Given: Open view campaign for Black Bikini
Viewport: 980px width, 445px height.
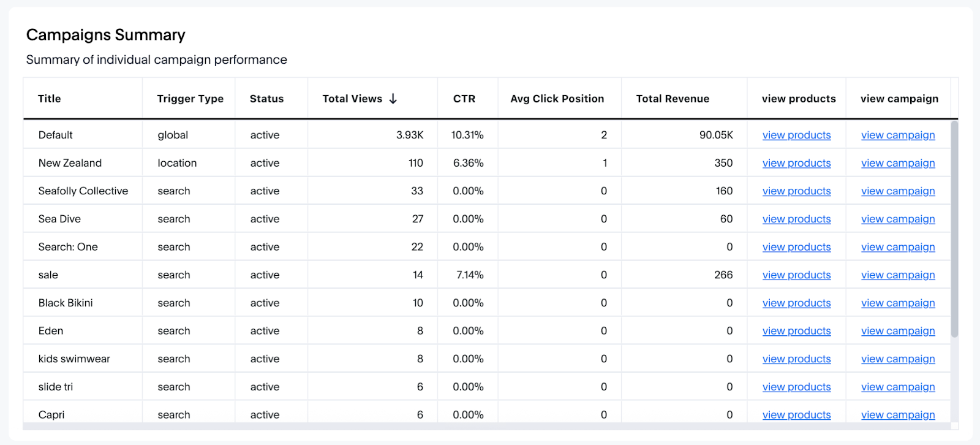Looking at the screenshot, I should (x=897, y=303).
